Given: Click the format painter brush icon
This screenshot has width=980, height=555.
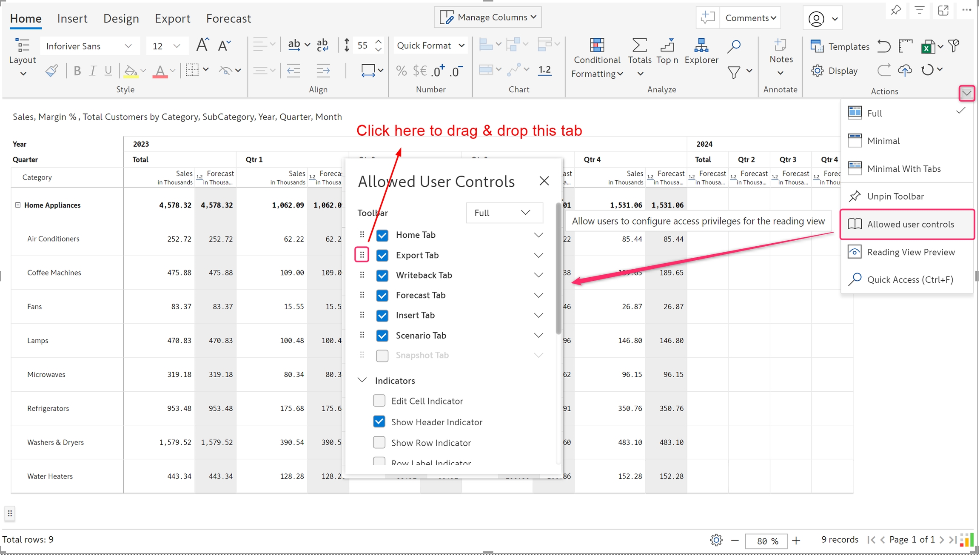Looking at the screenshot, I should tap(51, 71).
